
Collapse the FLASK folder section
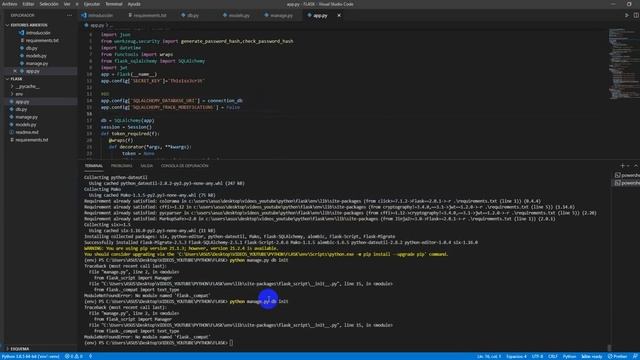point(16,79)
